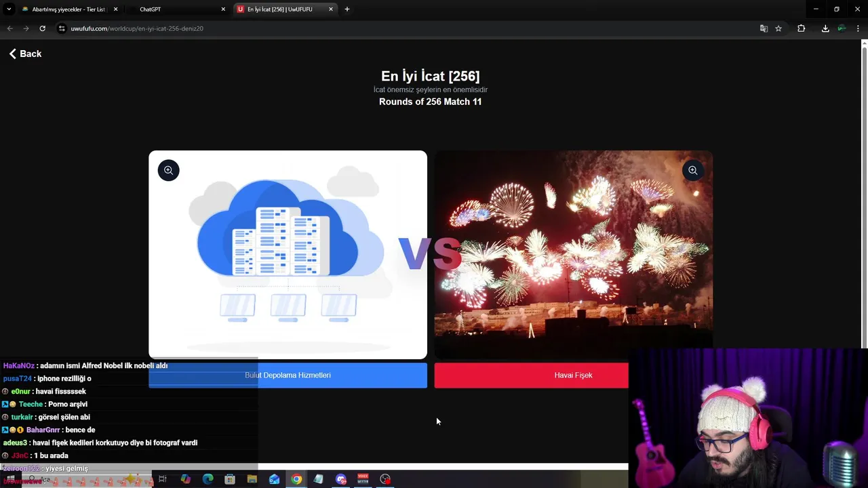
Task: Open the Windows Start menu
Action: click(x=9, y=479)
